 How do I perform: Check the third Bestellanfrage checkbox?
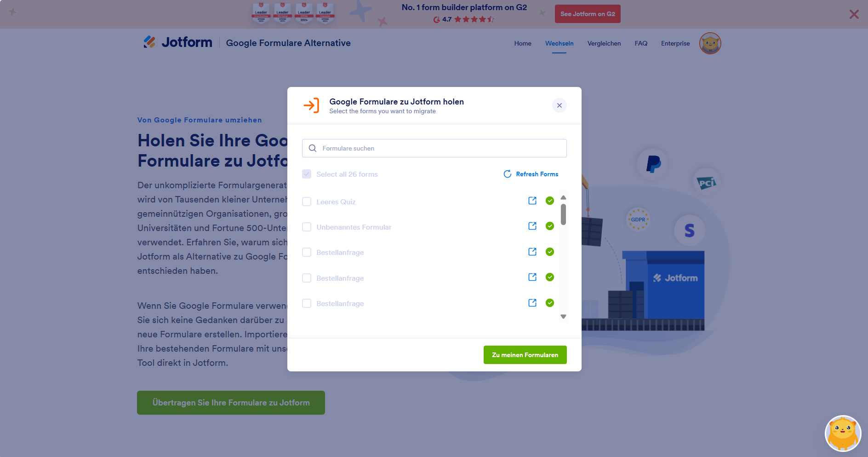tap(307, 303)
